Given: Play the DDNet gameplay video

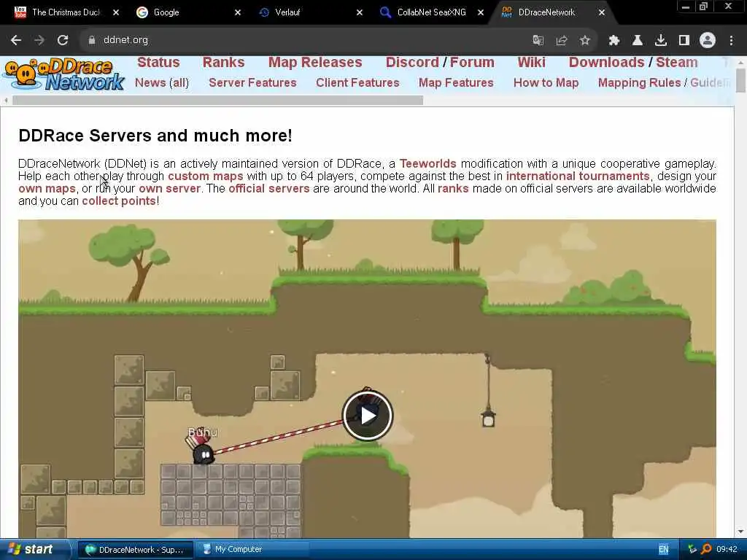Looking at the screenshot, I should (368, 415).
